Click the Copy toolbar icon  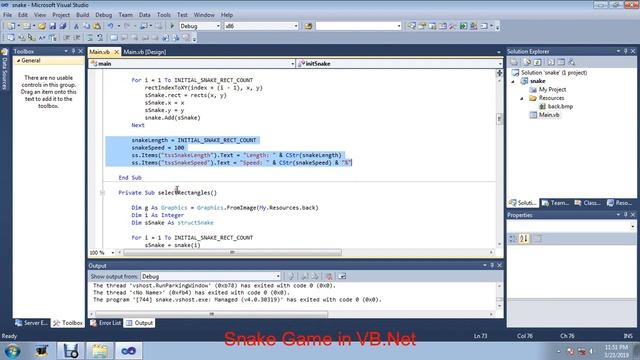[87, 26]
